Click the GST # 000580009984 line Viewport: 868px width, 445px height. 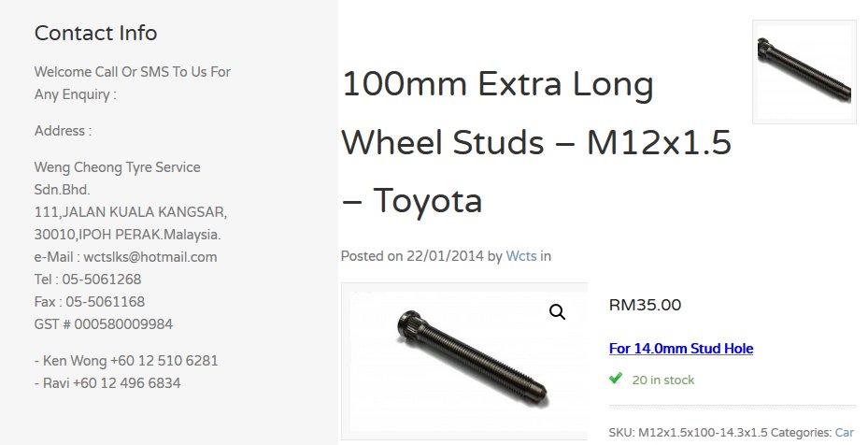click(x=104, y=324)
